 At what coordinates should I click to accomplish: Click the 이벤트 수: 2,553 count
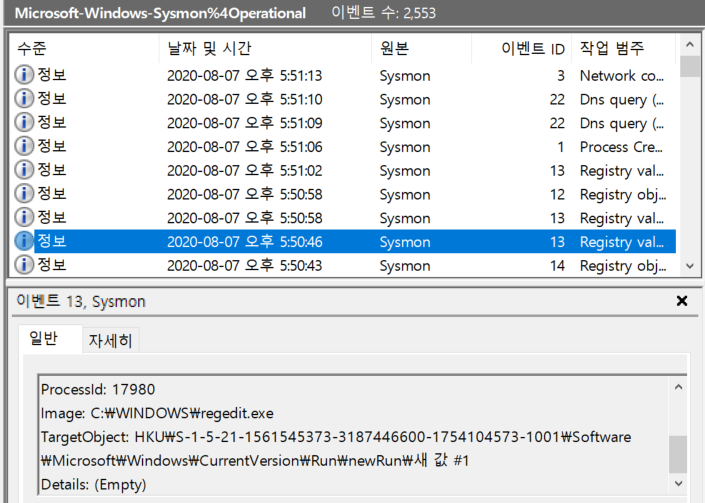(384, 13)
